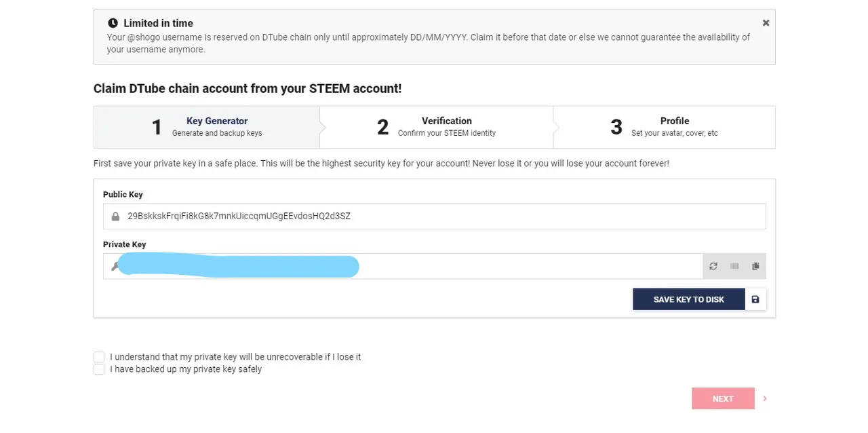Proceed with the NEXT button
The width and height of the screenshot is (868, 433).
pos(723,398)
